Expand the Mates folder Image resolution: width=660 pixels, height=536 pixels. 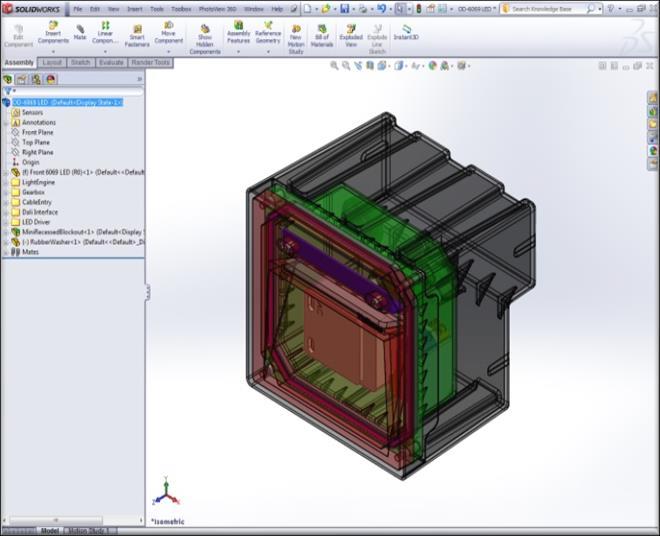point(5,252)
